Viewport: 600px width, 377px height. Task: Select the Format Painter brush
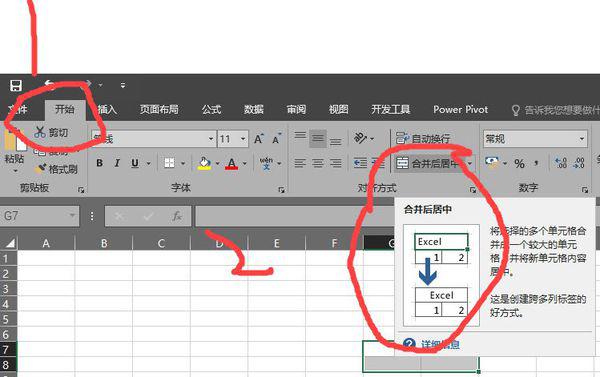click(x=40, y=168)
